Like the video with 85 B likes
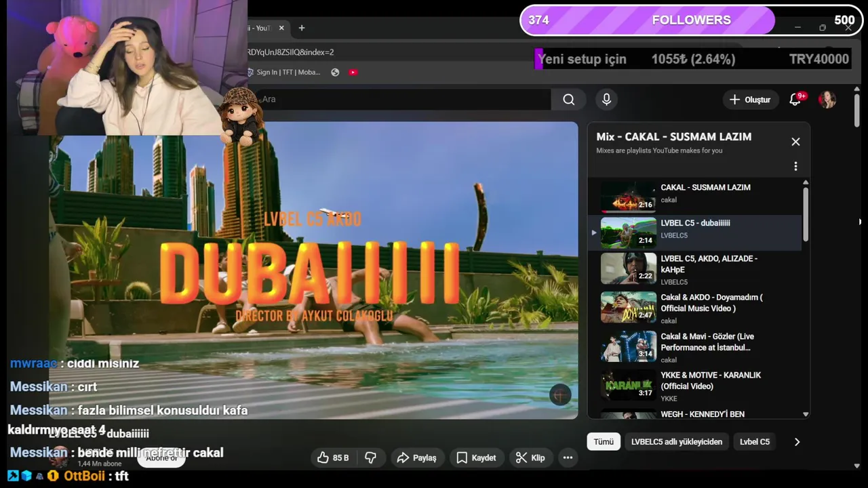 click(x=333, y=457)
